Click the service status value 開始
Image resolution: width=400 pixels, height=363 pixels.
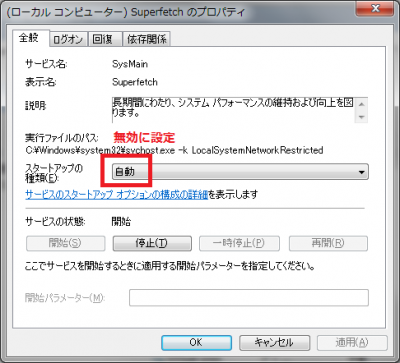pos(121,222)
